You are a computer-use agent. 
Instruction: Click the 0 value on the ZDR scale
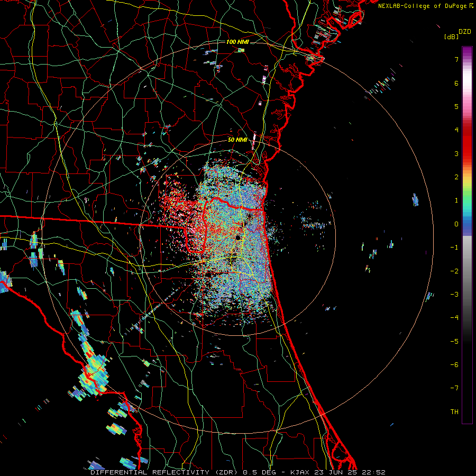(x=456, y=224)
